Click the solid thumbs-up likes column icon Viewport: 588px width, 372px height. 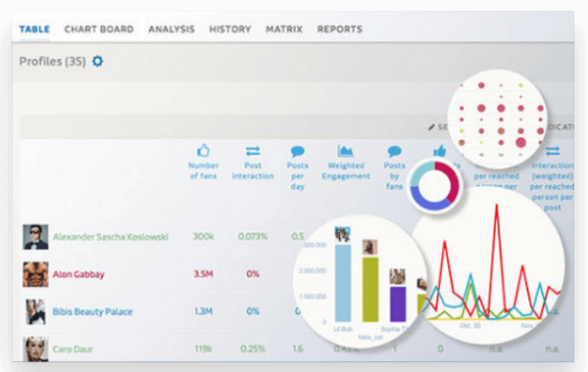coord(440,151)
